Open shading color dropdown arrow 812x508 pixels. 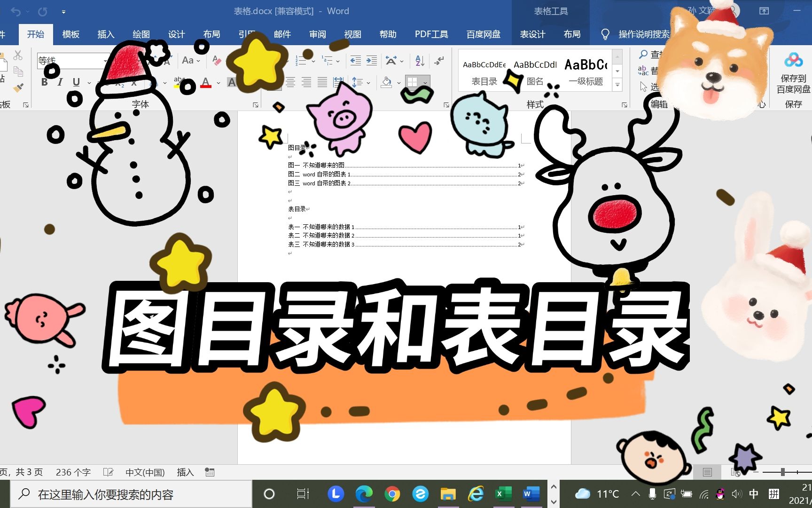point(399,83)
